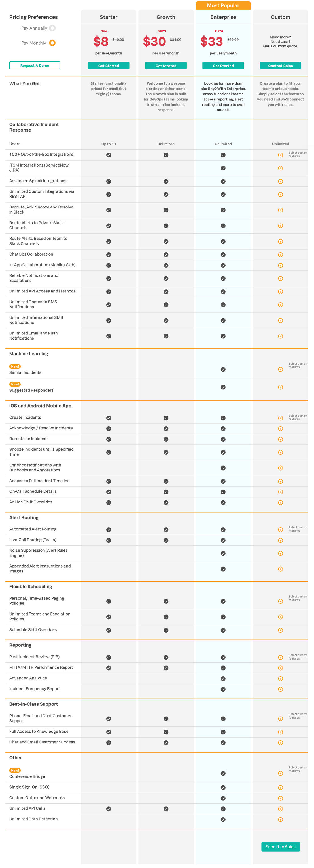Select the plus icon for Single Sign-On in Custom
The image size is (314, 868).
280,787
